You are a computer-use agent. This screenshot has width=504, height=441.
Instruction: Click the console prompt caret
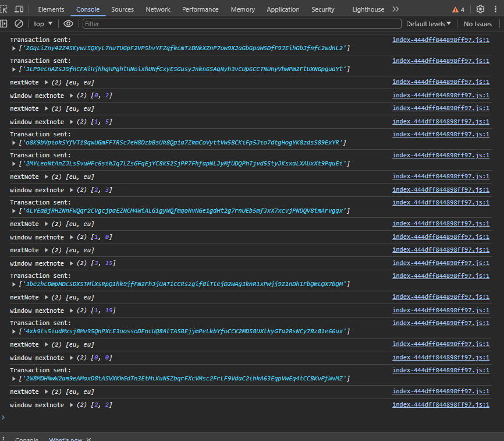pyautogui.click(x=3, y=417)
